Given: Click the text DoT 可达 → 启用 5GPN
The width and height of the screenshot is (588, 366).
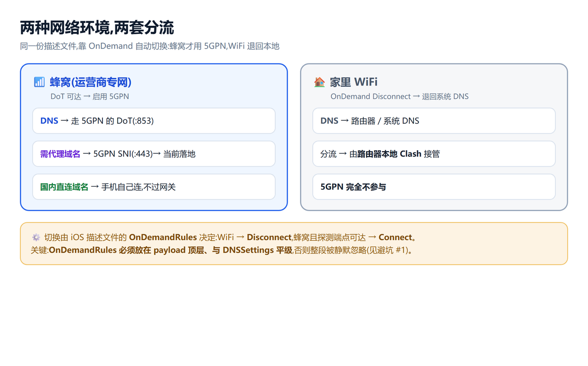Looking at the screenshot, I should [90, 96].
